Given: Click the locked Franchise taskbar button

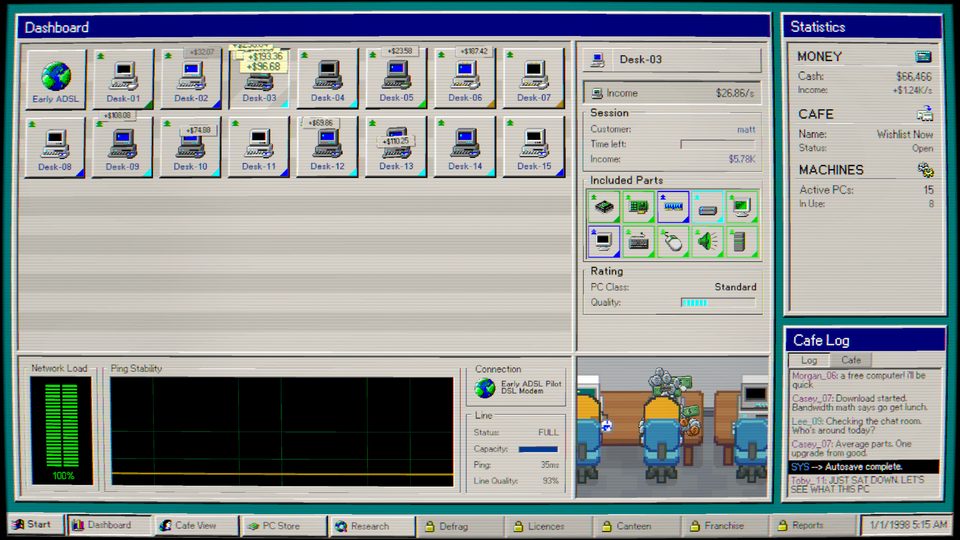Looking at the screenshot, I should (x=724, y=525).
